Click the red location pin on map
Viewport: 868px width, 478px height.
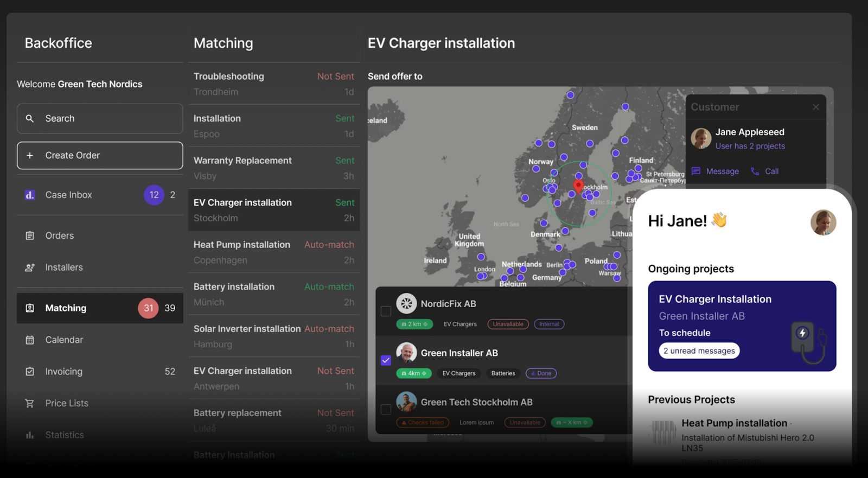coord(578,186)
